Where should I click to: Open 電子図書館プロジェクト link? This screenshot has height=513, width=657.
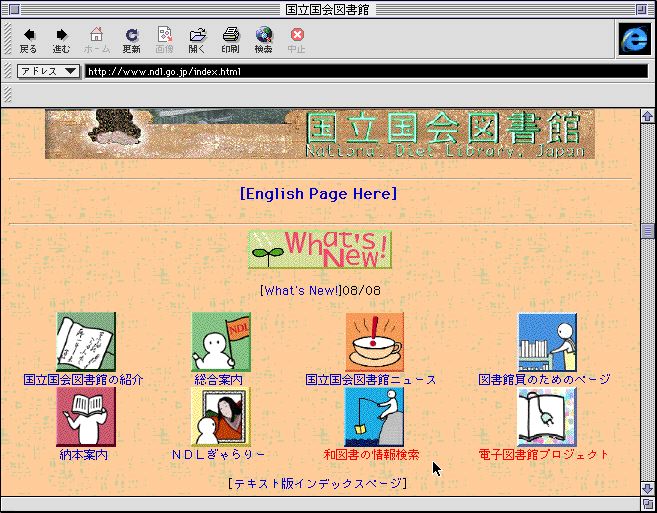click(543, 455)
